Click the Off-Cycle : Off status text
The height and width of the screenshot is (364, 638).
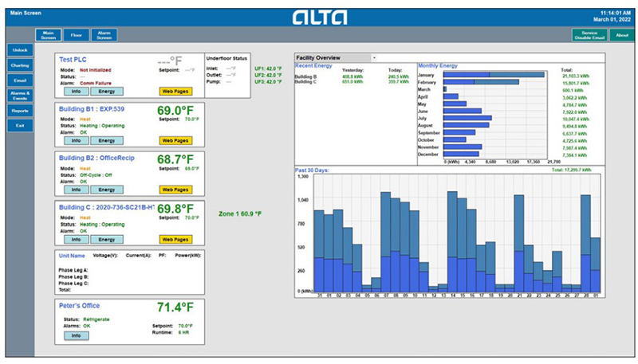(96, 175)
